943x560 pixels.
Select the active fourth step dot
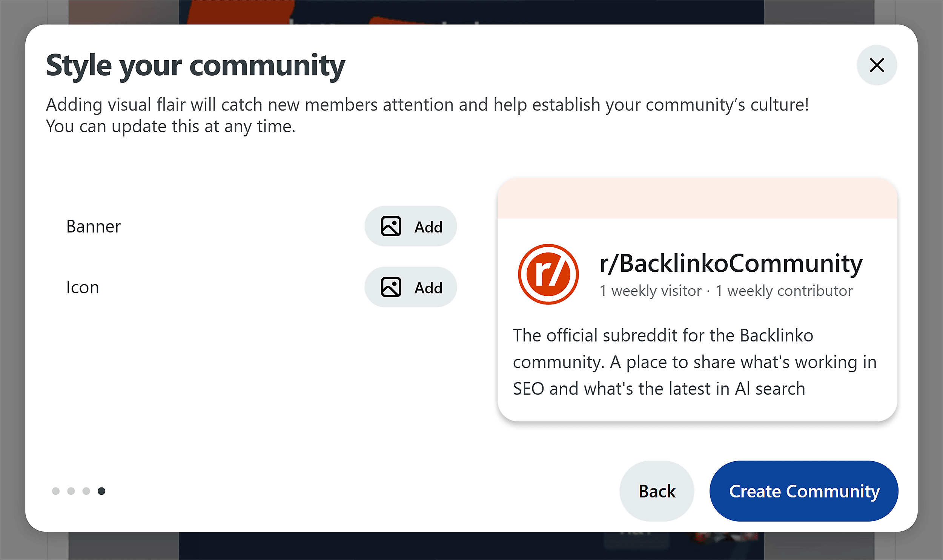tap(101, 491)
